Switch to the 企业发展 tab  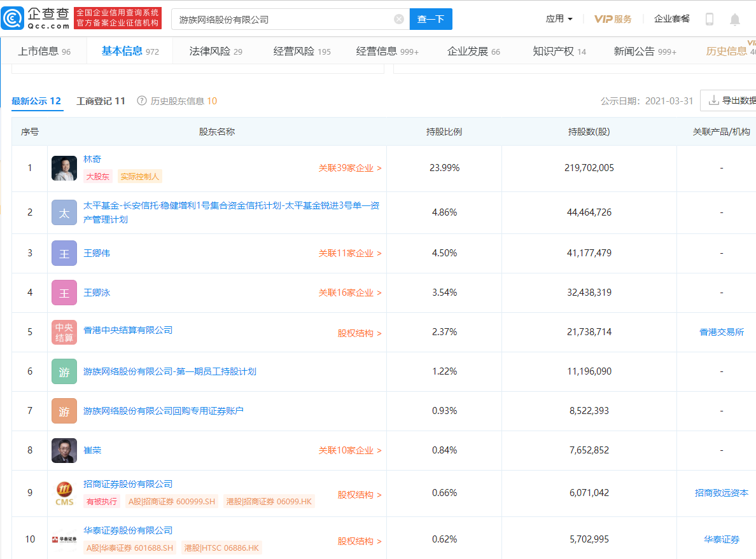[x=473, y=51]
